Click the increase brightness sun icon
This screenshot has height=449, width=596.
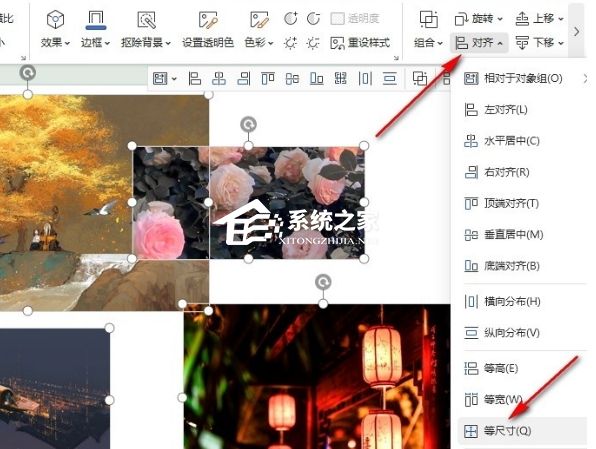[x=291, y=43]
